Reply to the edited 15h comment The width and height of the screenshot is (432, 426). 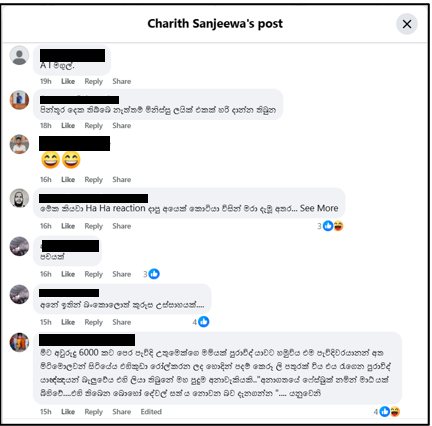coord(94,412)
